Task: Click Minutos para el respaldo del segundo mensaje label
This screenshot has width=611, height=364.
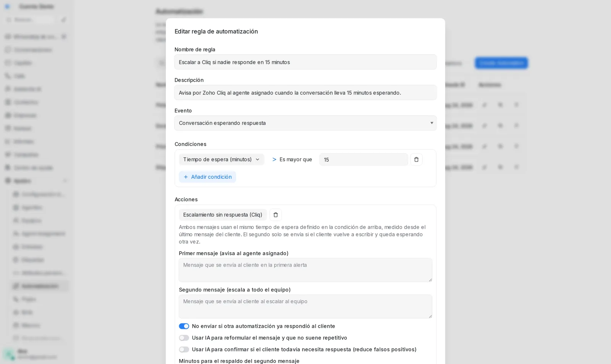Action: (239, 361)
